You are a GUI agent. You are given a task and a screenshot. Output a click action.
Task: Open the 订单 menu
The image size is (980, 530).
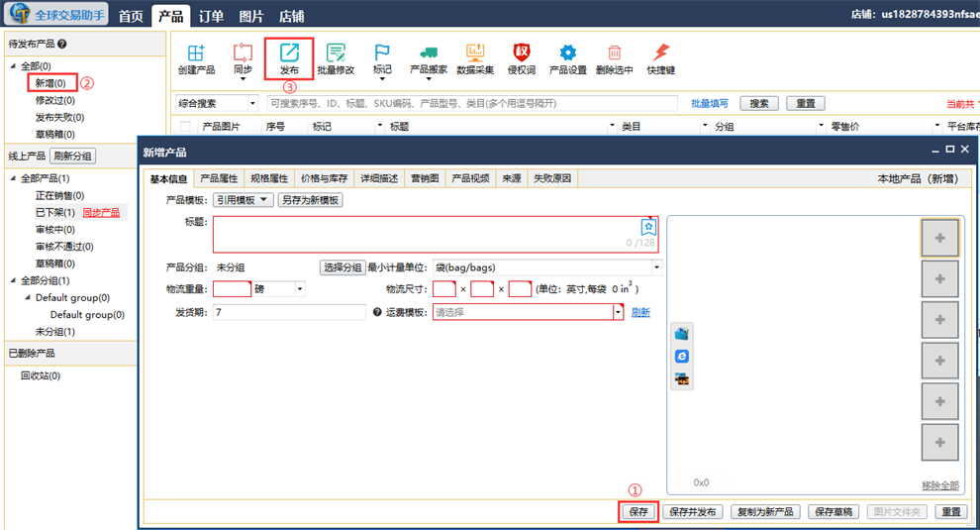tap(211, 16)
